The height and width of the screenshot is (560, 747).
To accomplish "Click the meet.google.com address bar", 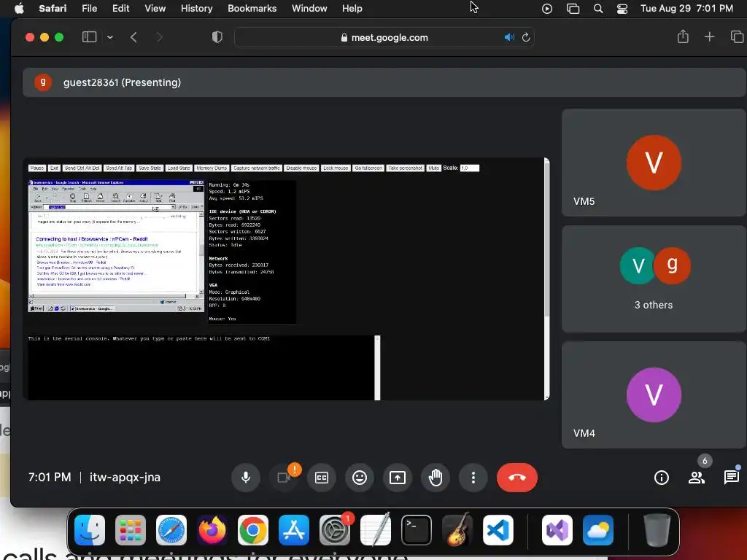I will 384,37.
